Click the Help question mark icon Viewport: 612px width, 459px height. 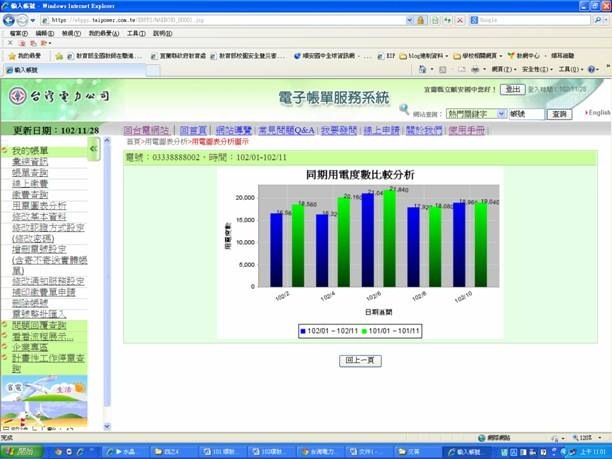pyautogui.click(x=591, y=69)
